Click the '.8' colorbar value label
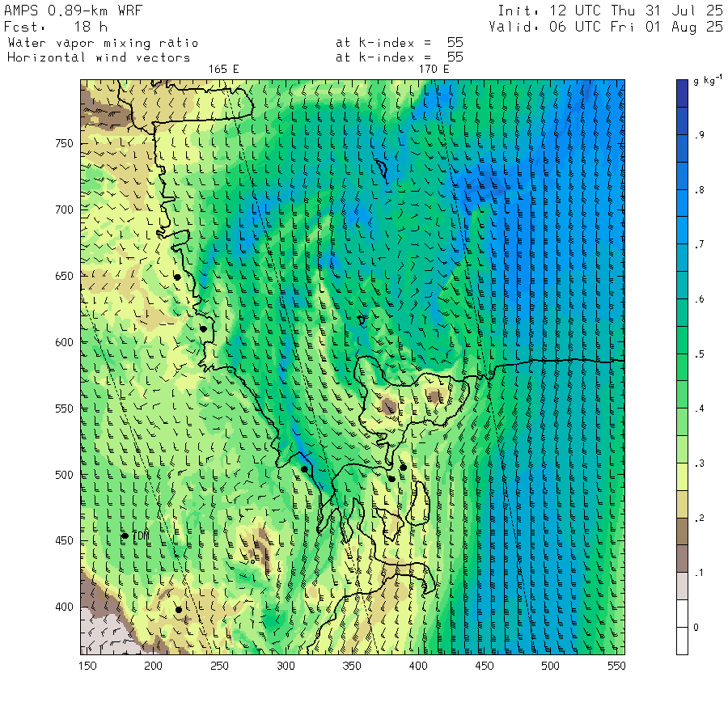Screen dimensions: 728x728 (x=699, y=190)
